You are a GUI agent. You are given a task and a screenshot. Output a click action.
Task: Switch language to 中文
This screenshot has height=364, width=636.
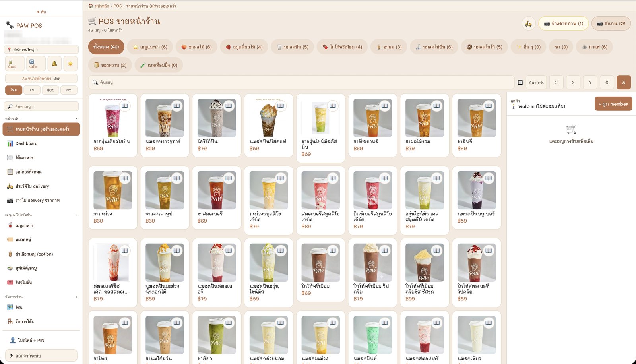pyautogui.click(x=50, y=90)
